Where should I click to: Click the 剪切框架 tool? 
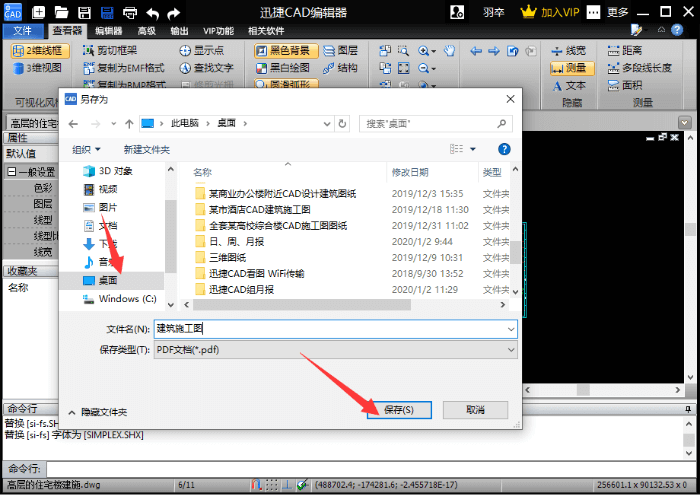coord(110,50)
